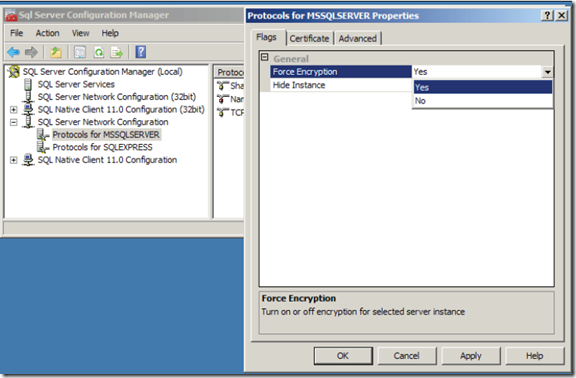The width and height of the screenshot is (576, 378).
Task: Select Protocols for SQLEXPRESS tree item
Action: (102, 147)
